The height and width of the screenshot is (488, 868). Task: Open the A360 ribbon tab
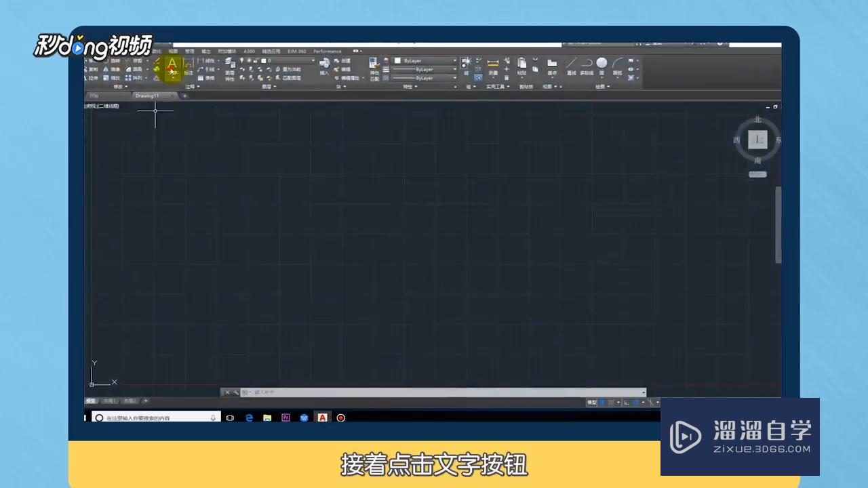tap(249, 51)
